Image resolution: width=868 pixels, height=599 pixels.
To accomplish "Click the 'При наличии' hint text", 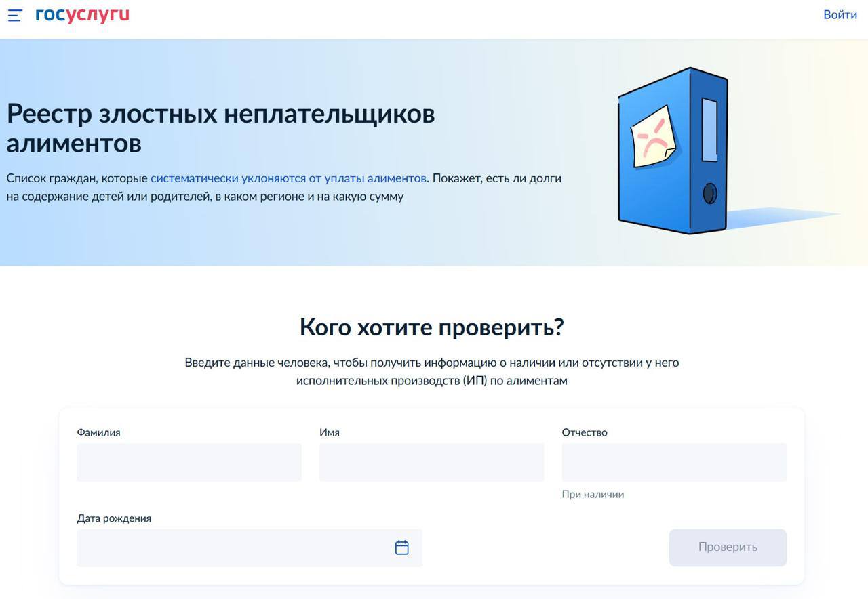I will (593, 495).
